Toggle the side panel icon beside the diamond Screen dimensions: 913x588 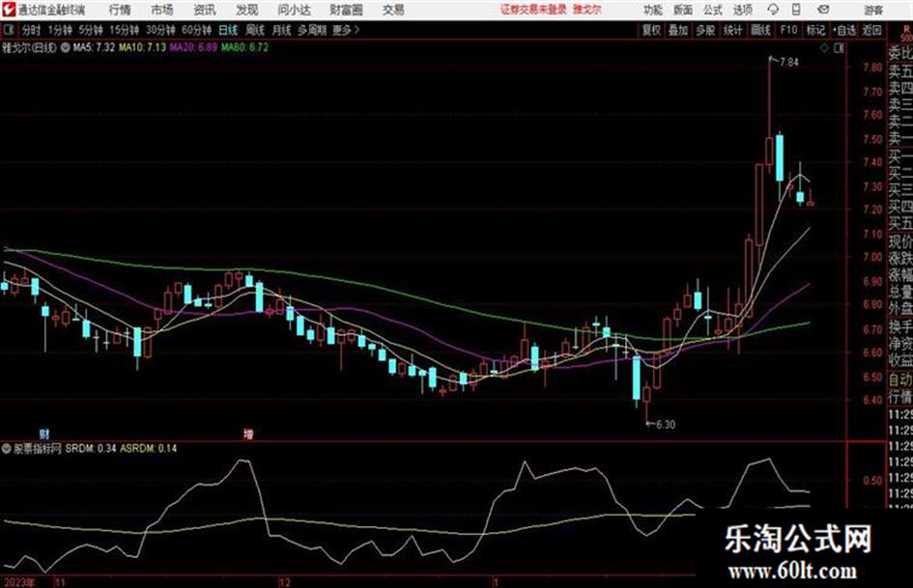click(839, 48)
